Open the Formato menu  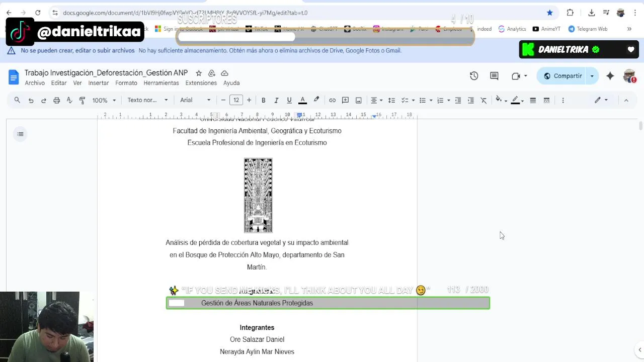tap(126, 83)
